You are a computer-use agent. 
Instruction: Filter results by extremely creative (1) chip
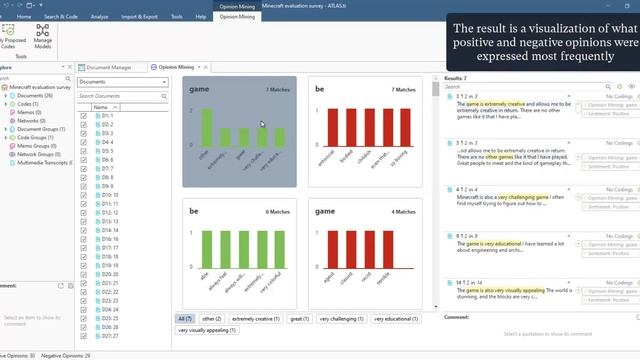[x=256, y=319]
